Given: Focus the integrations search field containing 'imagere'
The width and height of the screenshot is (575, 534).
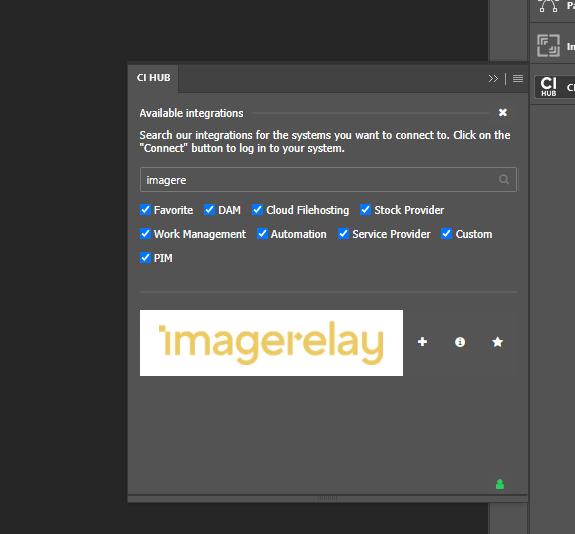Looking at the screenshot, I should point(328,180).
